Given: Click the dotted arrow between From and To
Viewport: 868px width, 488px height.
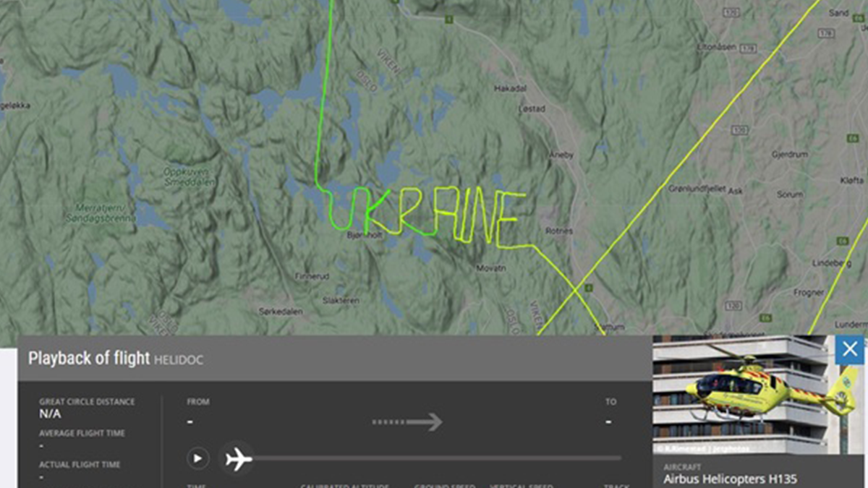Looking at the screenshot, I should (407, 422).
